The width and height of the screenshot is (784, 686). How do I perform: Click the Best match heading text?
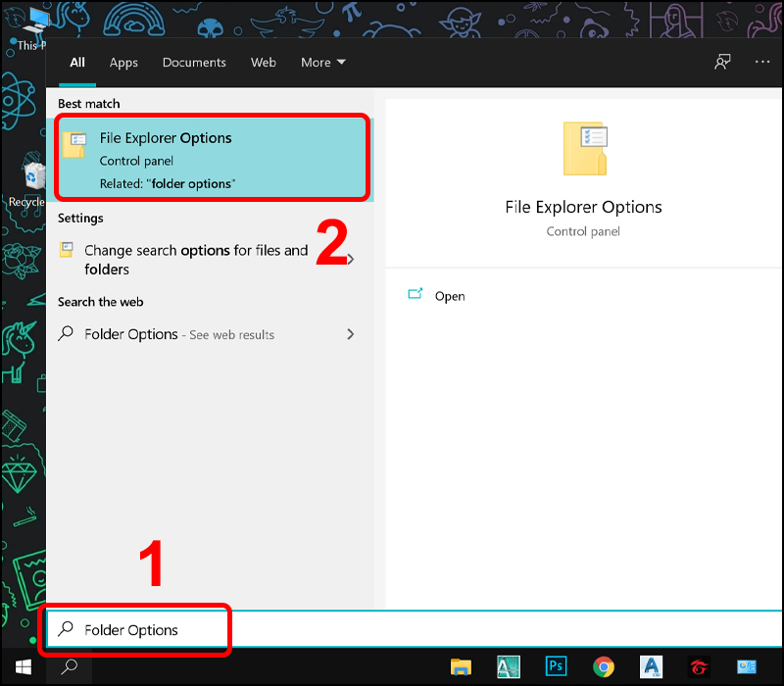pos(89,104)
